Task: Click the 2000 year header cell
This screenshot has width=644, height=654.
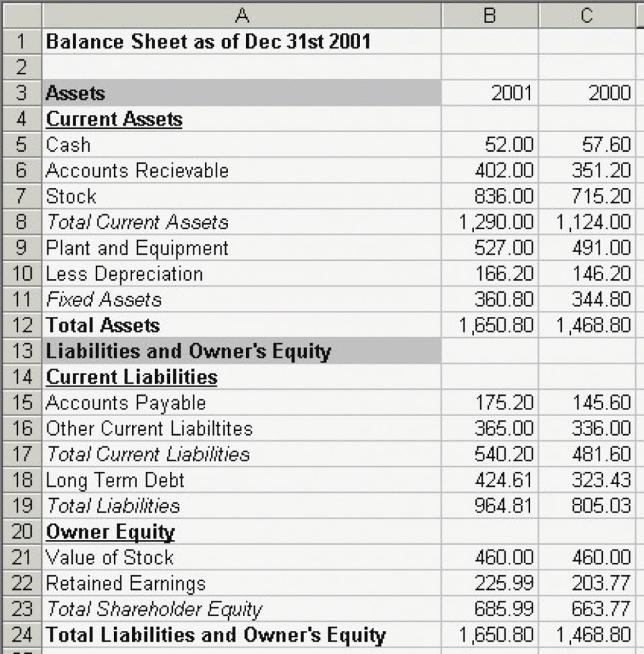Action: (586, 93)
